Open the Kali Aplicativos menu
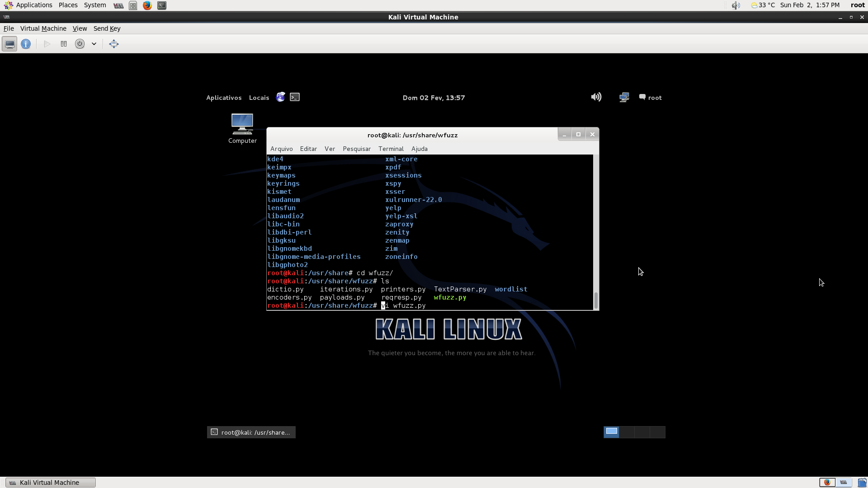 [x=224, y=98]
